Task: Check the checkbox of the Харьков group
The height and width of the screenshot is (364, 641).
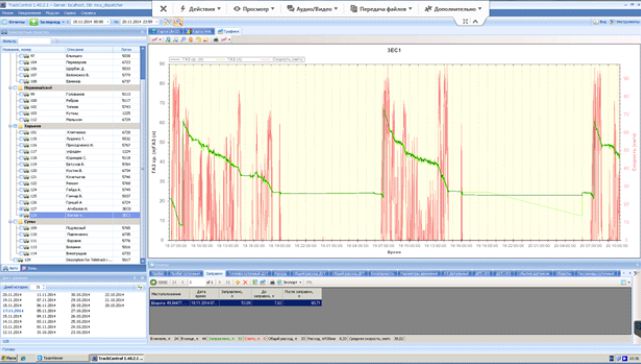Action: [x=16, y=126]
